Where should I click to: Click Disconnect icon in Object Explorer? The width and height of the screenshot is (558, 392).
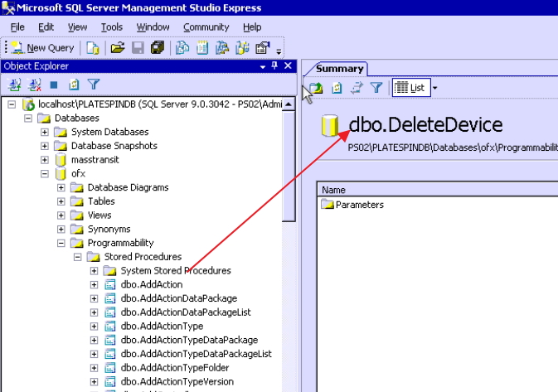[x=35, y=85]
